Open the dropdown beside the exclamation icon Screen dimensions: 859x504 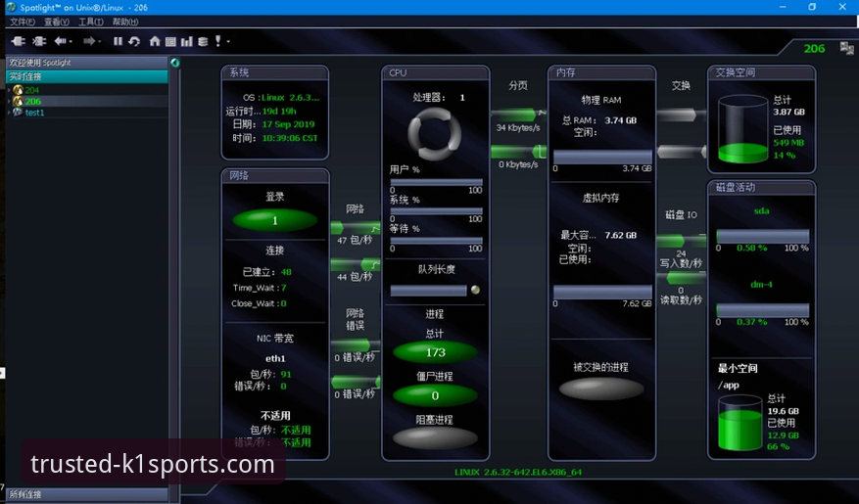click(228, 42)
